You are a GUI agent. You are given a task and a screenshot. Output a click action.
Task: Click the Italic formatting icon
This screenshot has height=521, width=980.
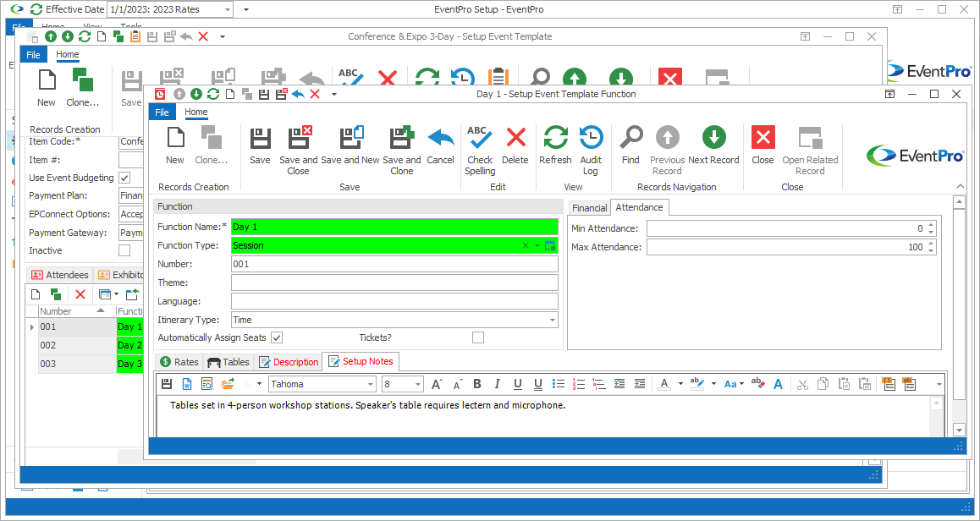[x=498, y=384]
